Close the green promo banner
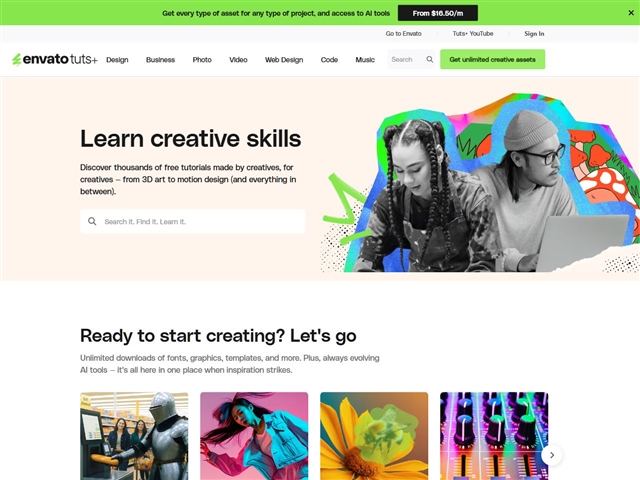Screen dimensions: 640x480 tap(631, 13)
